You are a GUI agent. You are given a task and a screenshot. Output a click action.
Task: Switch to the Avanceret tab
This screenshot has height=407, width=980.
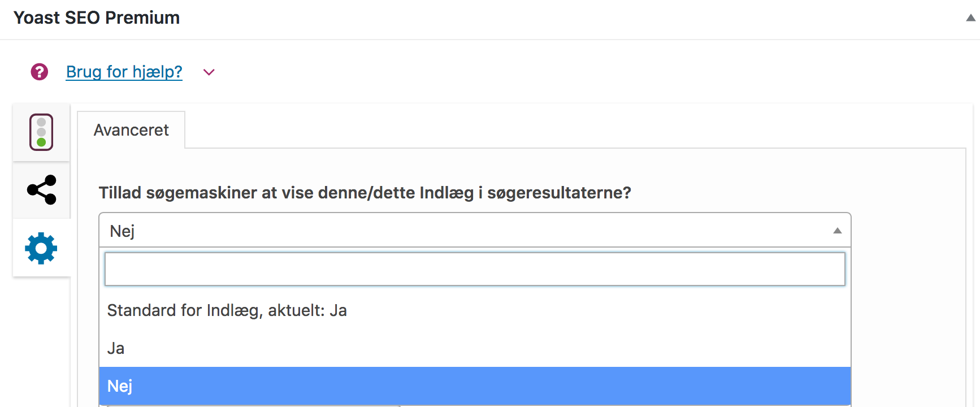pyautogui.click(x=131, y=131)
